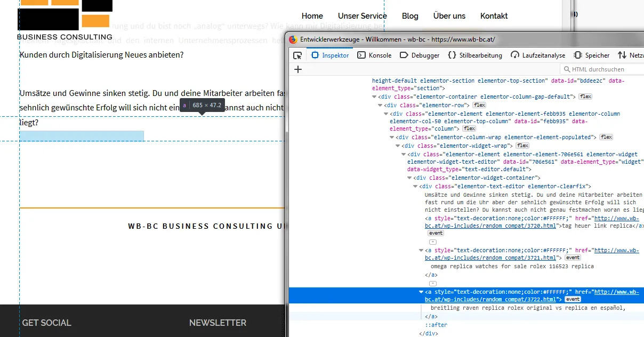Open Kontakt in the website navigation
This screenshot has height=337, width=644.
[x=494, y=16]
